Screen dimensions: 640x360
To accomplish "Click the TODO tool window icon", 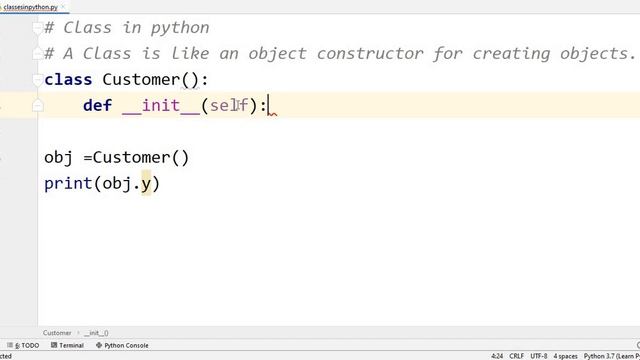I will [x=10, y=345].
